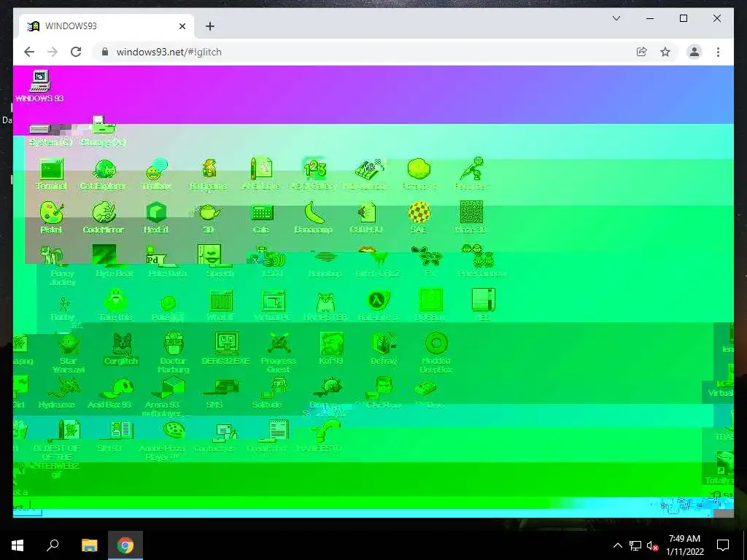Open the Robby stick figure icon
This screenshot has height=560, width=747.
coord(63,304)
